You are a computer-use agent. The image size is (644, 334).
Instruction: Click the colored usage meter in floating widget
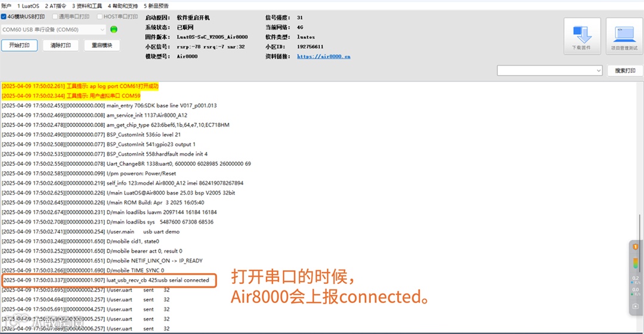[636, 264]
